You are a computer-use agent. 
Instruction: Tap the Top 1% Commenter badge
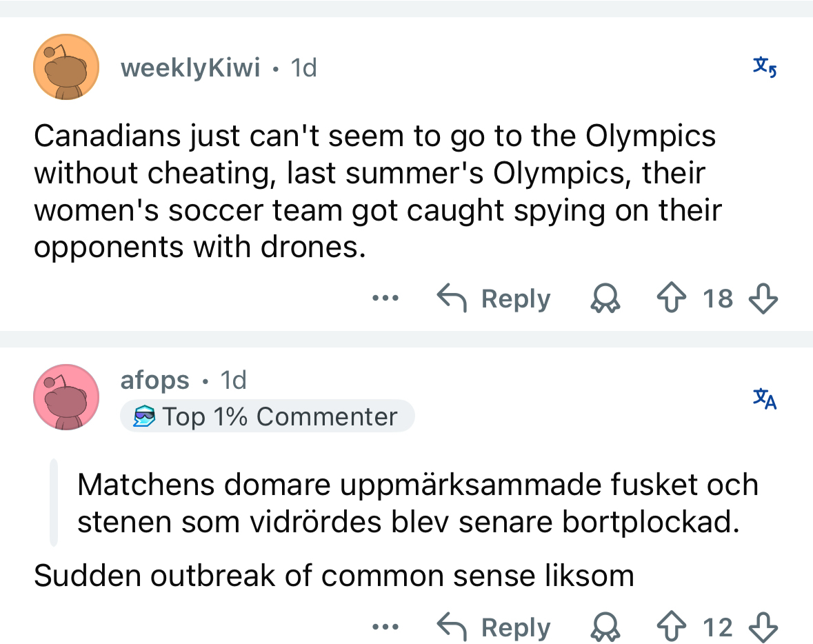(267, 416)
